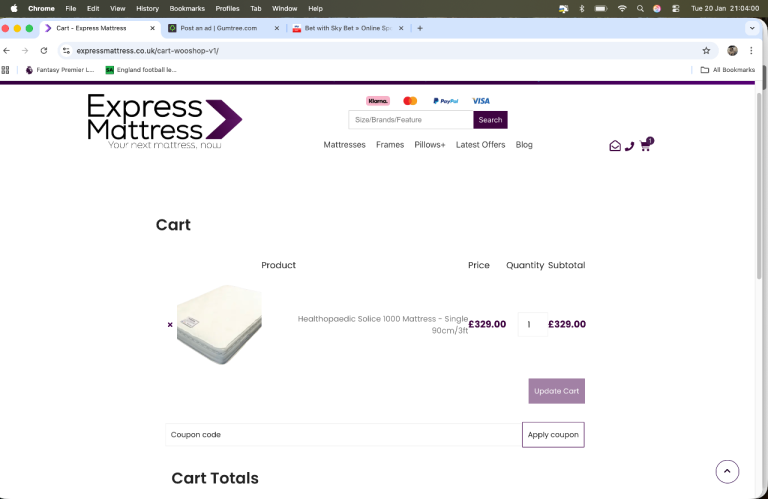Click the mattress product thumbnail image
This screenshot has height=499, width=768.
(219, 324)
